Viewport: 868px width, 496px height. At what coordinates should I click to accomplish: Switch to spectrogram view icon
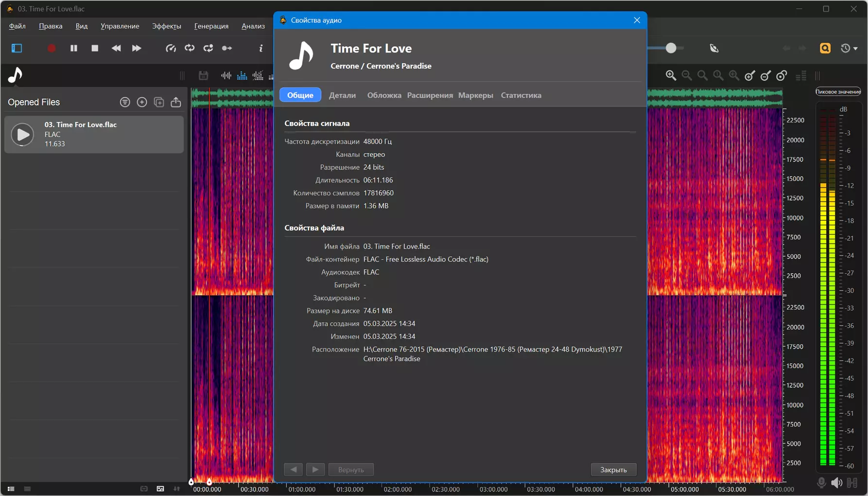(x=242, y=75)
